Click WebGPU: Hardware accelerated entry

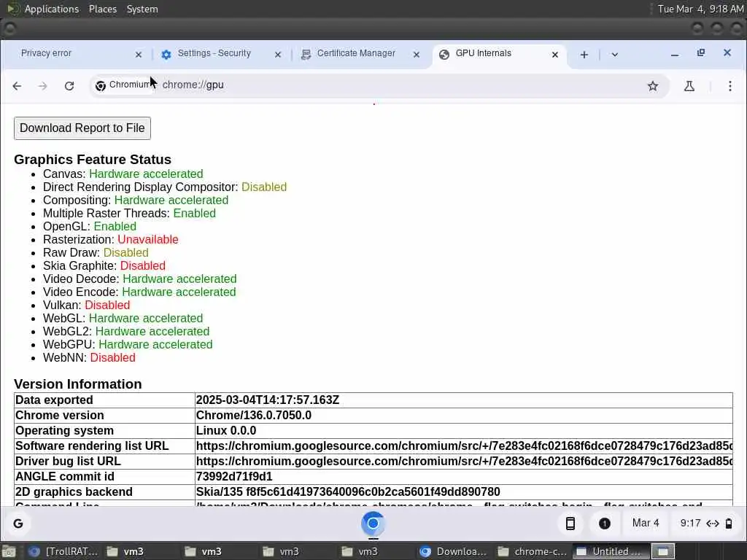[128, 344]
